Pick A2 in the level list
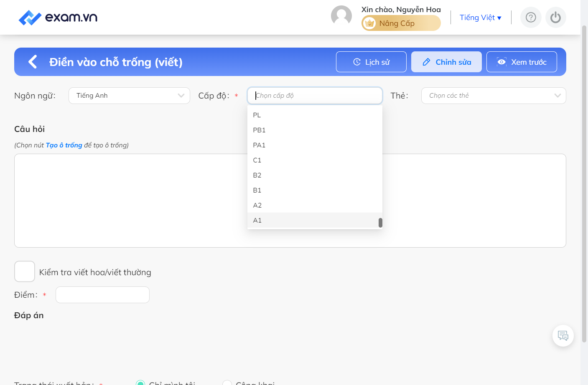The image size is (588, 385). point(315,205)
